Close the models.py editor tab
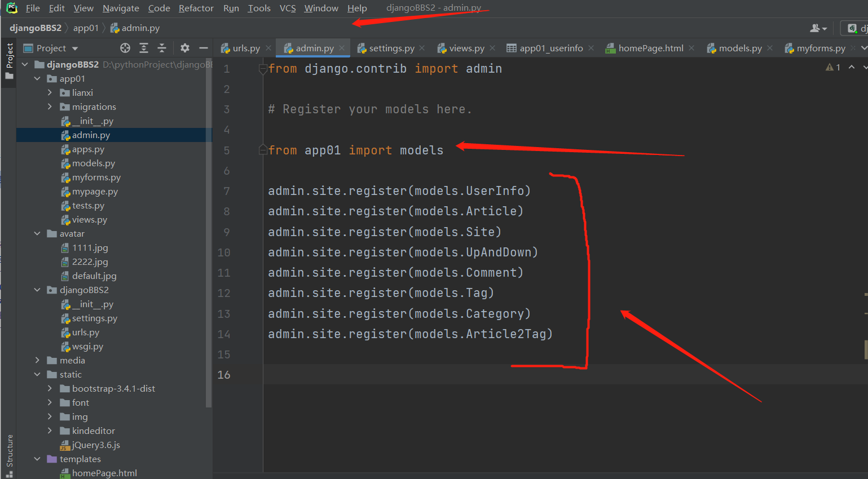868x479 pixels. pyautogui.click(x=770, y=48)
